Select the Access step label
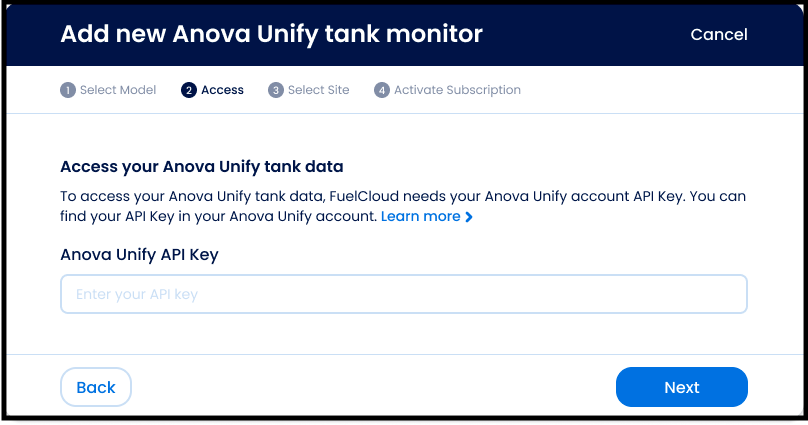 click(x=222, y=90)
